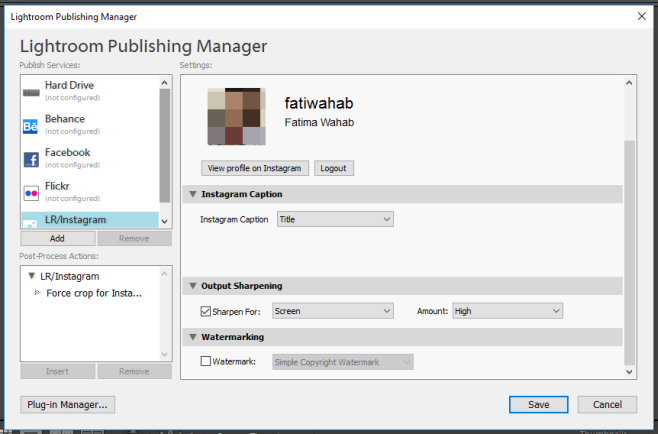Click the LR/Instagram service icon
658x434 pixels.
[x=30, y=224]
